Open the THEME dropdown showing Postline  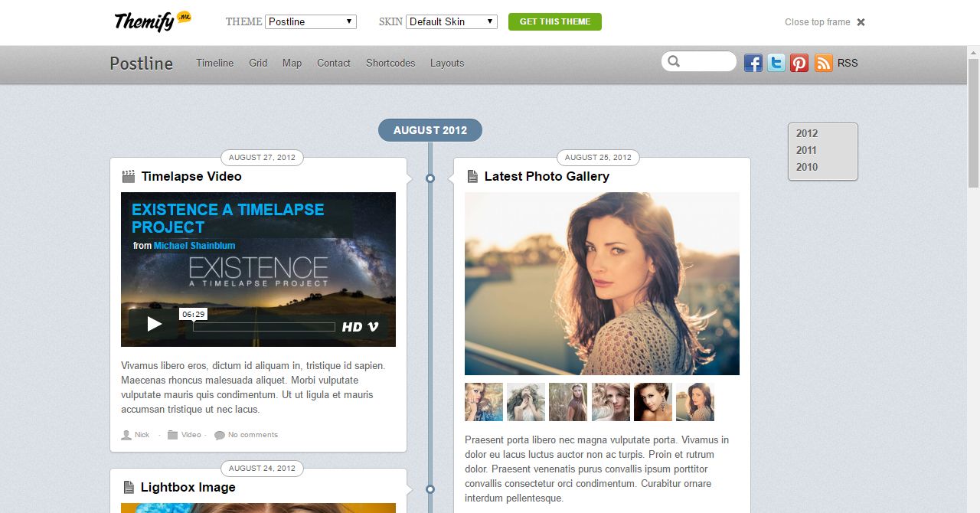click(311, 21)
